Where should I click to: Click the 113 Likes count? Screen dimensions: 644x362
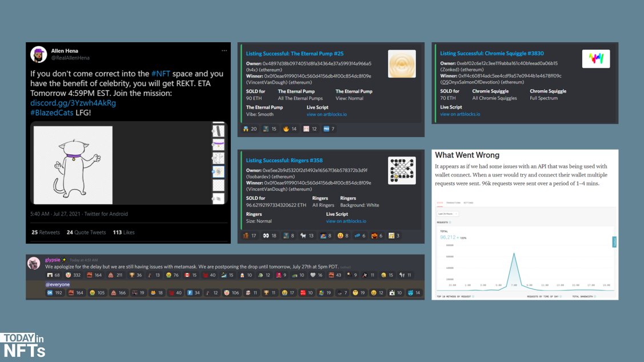[x=123, y=232]
